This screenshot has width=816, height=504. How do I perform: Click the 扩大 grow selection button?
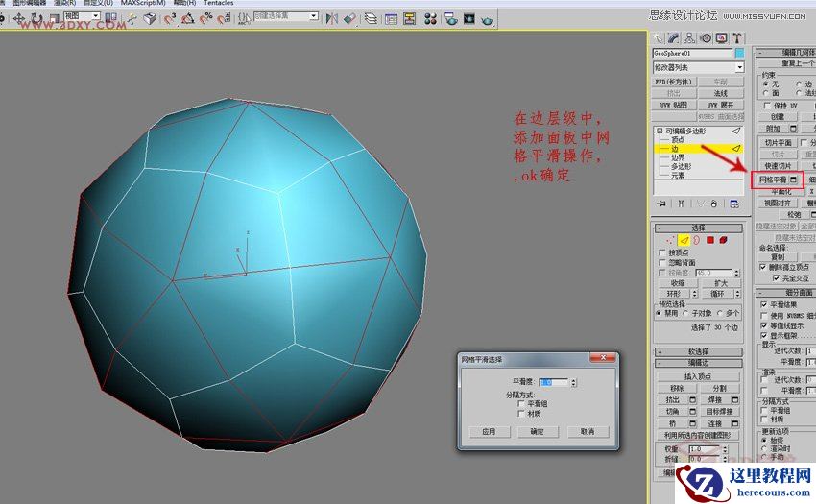click(x=721, y=283)
